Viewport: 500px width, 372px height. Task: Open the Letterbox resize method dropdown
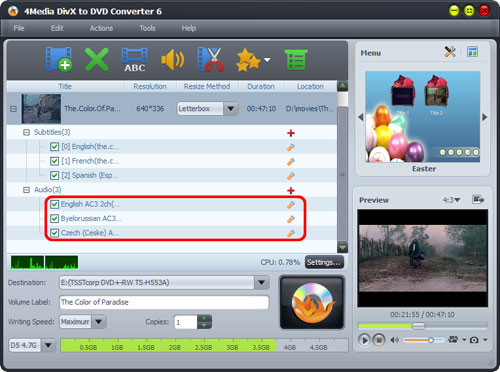[231, 109]
